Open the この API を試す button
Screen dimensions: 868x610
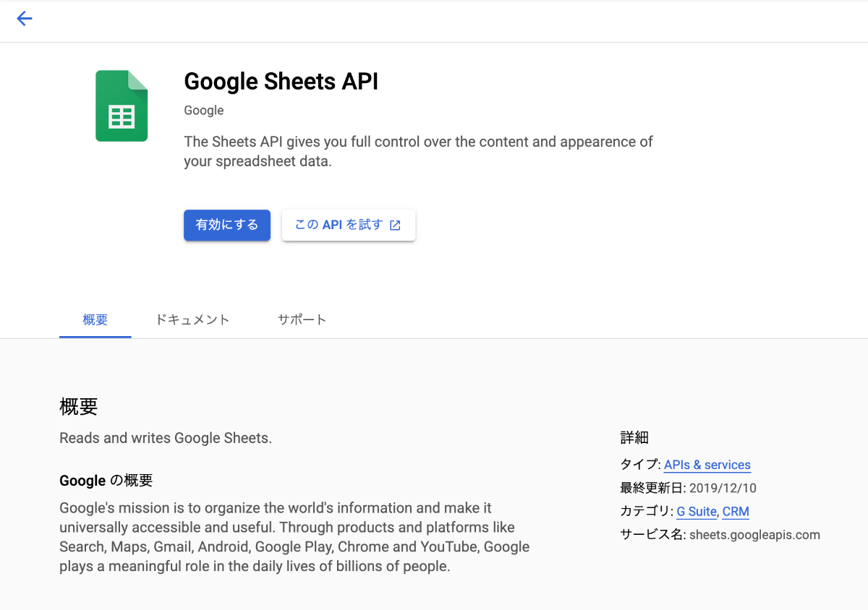pyautogui.click(x=349, y=225)
